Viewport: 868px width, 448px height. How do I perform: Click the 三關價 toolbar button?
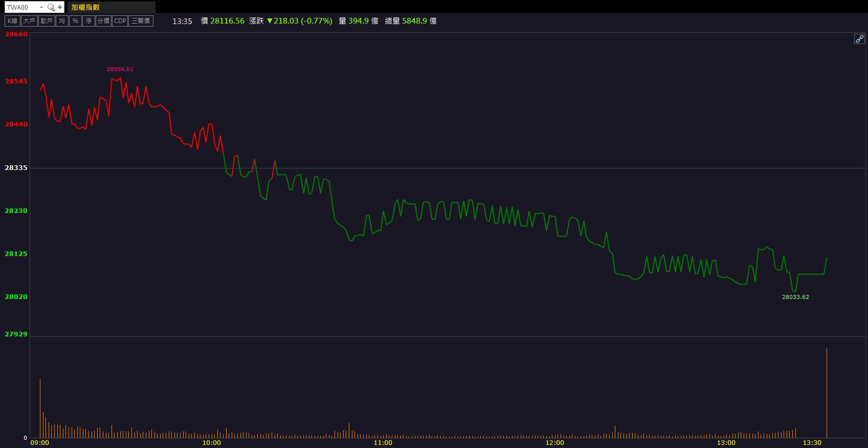point(141,21)
